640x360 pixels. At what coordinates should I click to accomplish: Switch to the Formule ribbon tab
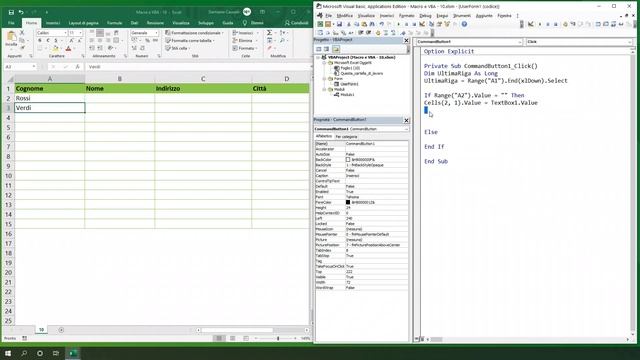click(x=114, y=23)
